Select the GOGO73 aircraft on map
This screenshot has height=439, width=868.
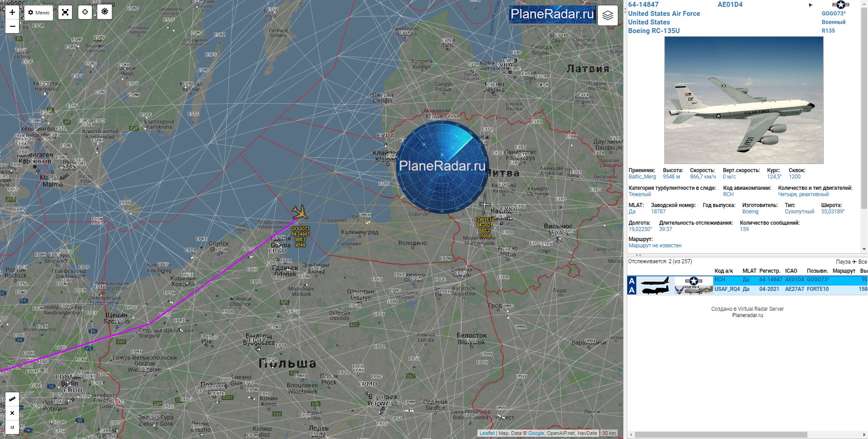pyautogui.click(x=299, y=212)
